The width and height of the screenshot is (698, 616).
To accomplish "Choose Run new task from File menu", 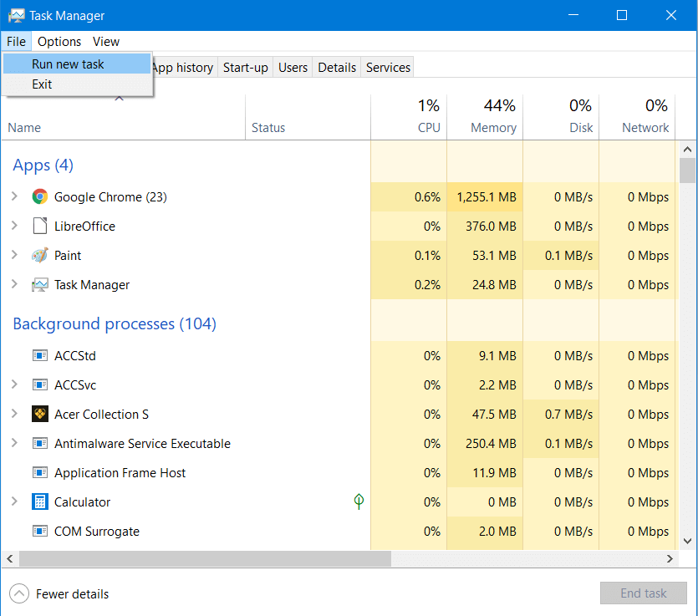I will (x=68, y=64).
